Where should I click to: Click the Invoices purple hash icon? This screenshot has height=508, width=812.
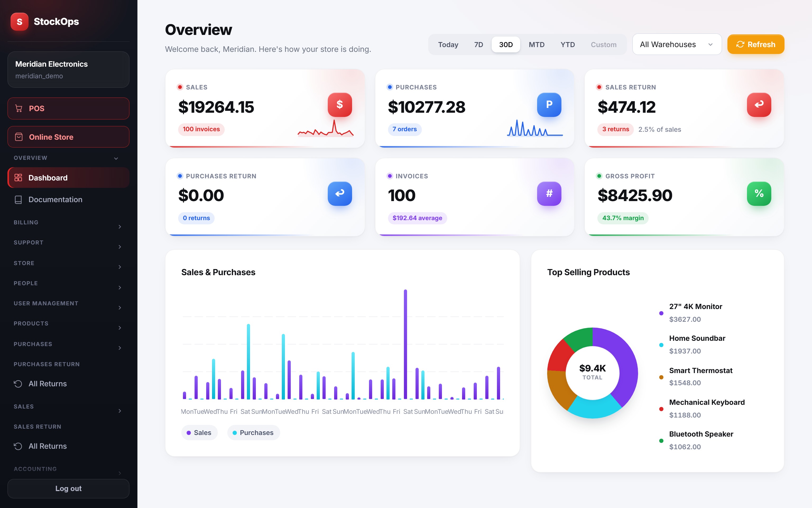pyautogui.click(x=549, y=193)
